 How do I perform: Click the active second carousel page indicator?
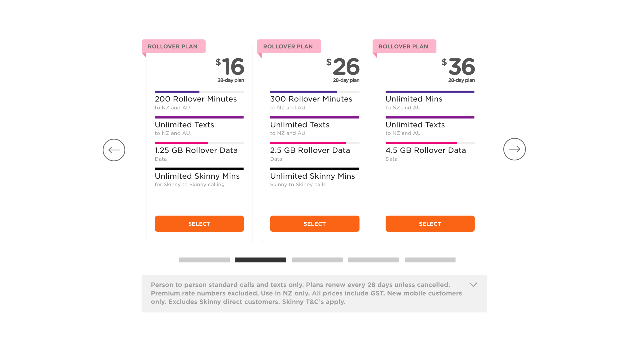point(261,260)
